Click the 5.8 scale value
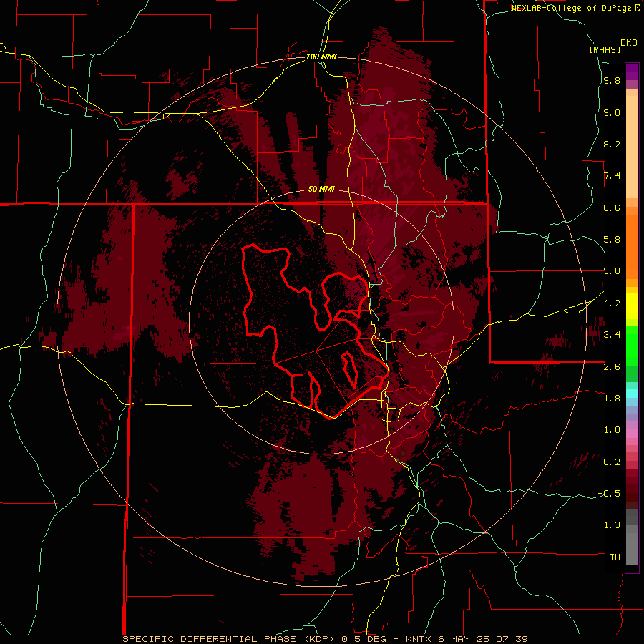Viewport: 644px width, 644px height. click(612, 240)
